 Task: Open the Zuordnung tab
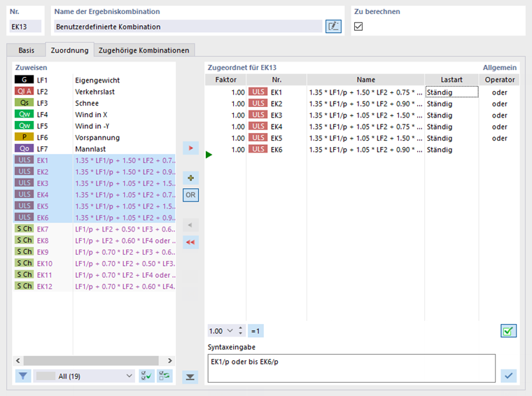69,50
